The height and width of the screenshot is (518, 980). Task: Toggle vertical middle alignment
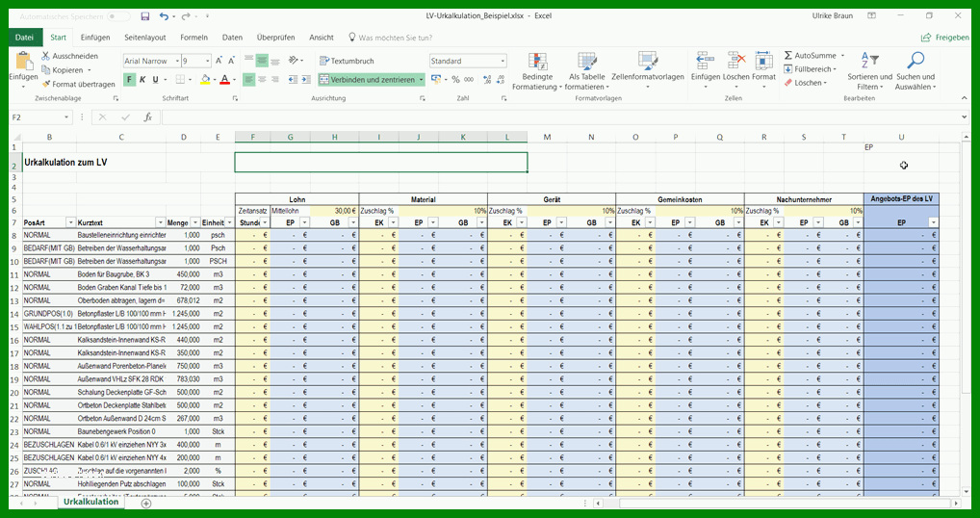(262, 61)
